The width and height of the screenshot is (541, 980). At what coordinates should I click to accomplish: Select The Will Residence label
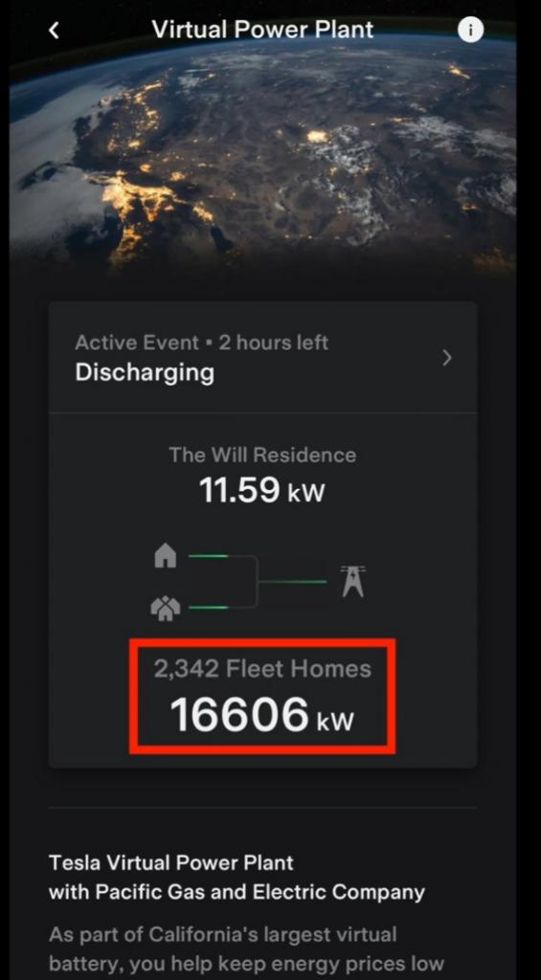coord(262,455)
